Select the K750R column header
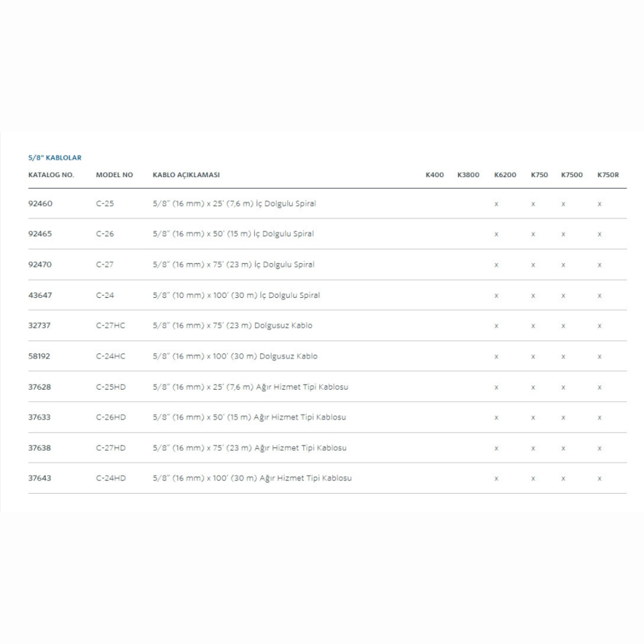 [x=608, y=175]
